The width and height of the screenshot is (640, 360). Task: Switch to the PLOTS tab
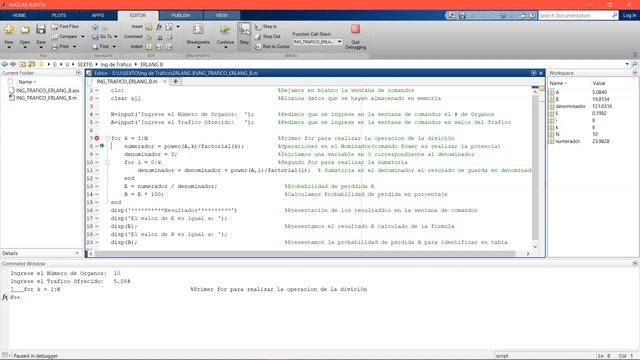click(x=58, y=16)
